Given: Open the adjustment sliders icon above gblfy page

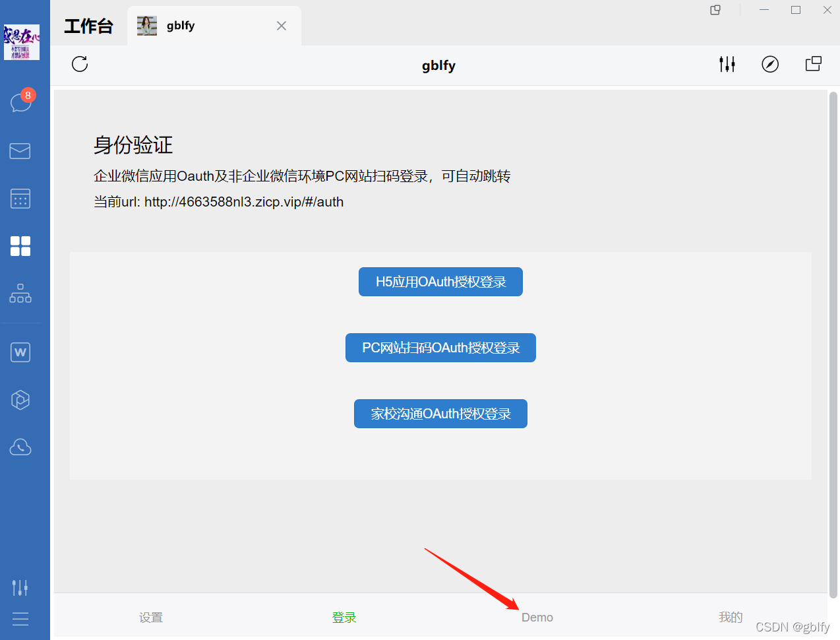Looking at the screenshot, I should (x=727, y=64).
